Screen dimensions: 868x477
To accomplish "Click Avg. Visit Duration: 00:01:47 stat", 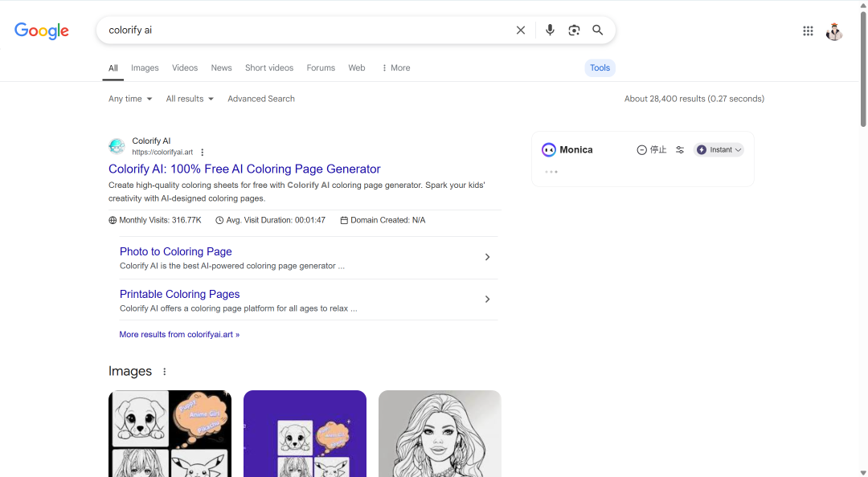I will click(x=270, y=220).
